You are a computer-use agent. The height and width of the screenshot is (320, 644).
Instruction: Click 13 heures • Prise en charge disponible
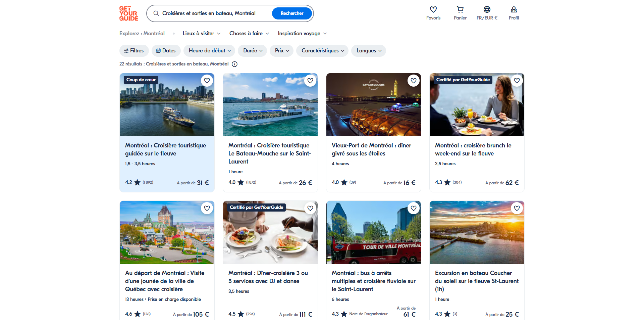click(x=163, y=299)
